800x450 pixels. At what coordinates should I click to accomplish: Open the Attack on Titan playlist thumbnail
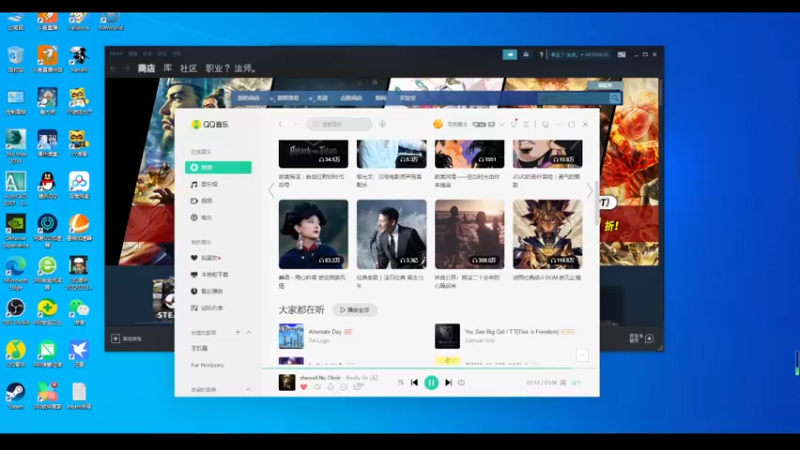click(313, 154)
